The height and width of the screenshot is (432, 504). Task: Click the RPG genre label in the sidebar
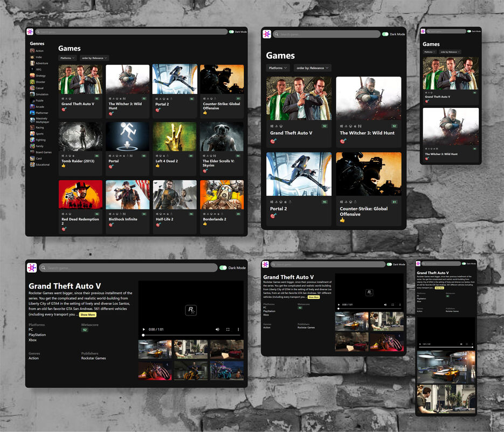point(39,70)
